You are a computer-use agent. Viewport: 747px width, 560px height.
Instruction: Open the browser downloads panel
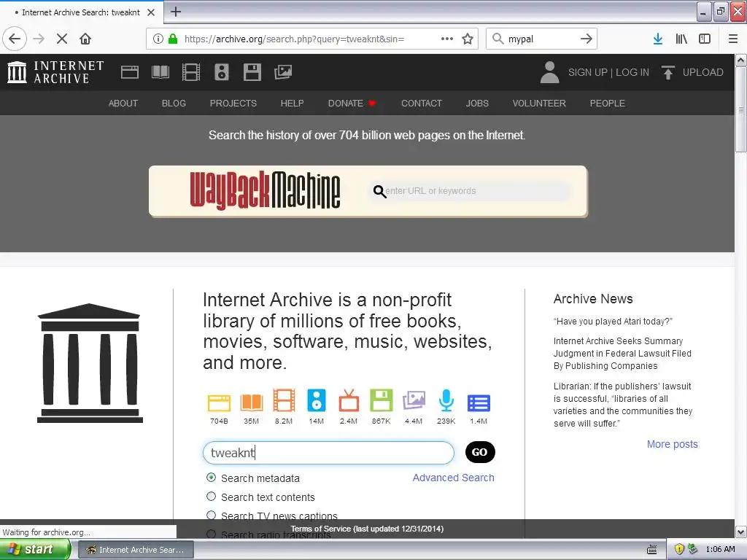coord(658,39)
